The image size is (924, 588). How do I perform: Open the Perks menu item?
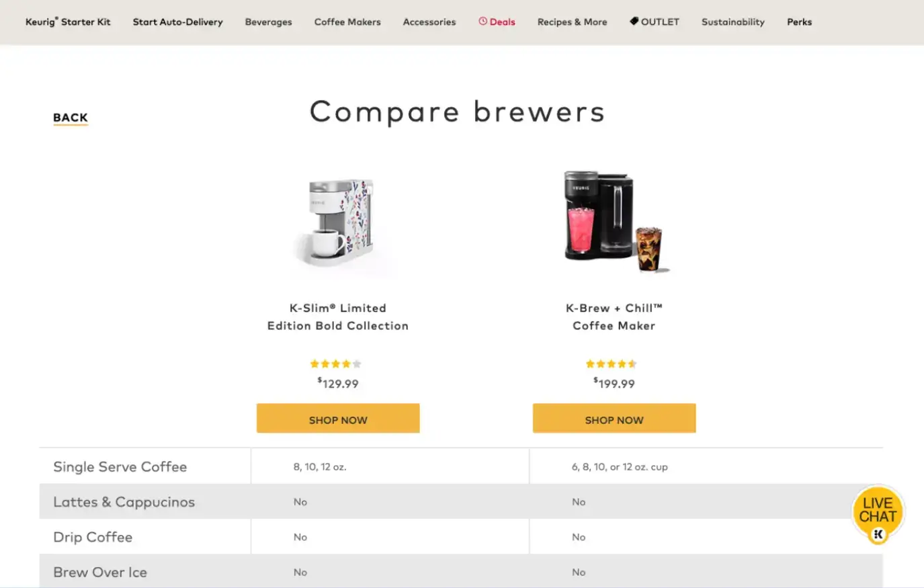tap(799, 22)
